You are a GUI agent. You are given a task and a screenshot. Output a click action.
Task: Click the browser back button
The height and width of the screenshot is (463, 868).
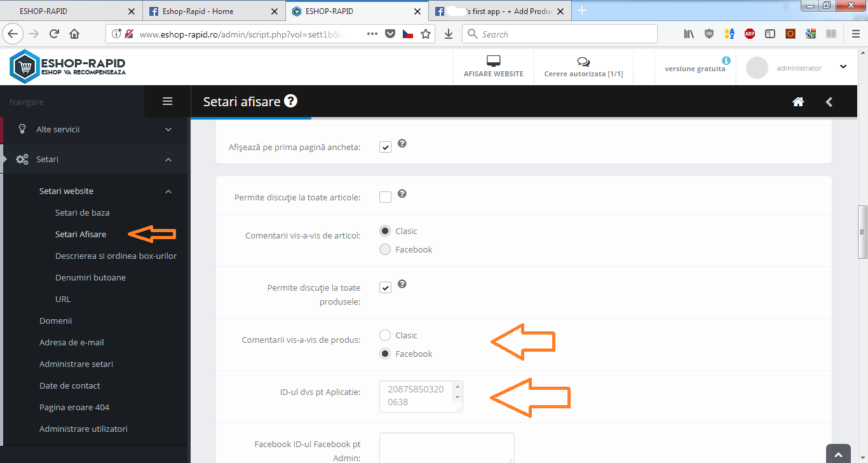[13, 34]
